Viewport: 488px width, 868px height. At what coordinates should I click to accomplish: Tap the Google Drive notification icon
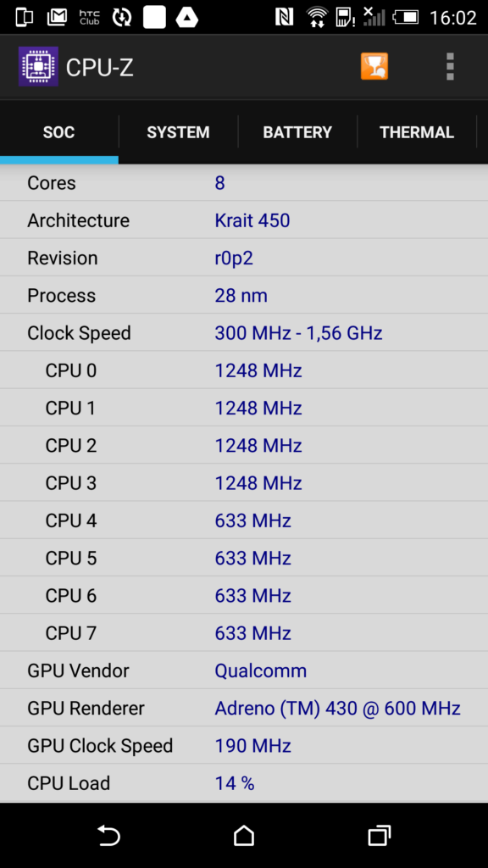[187, 17]
